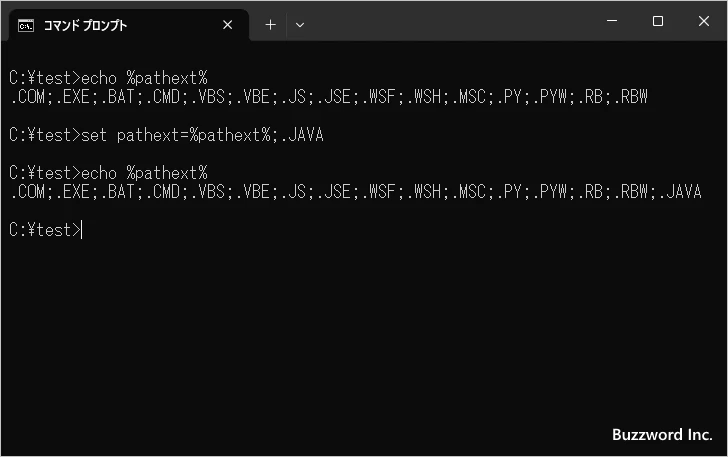Expand the new tab profile dropdown chevron
728x457 pixels.
pyautogui.click(x=300, y=25)
